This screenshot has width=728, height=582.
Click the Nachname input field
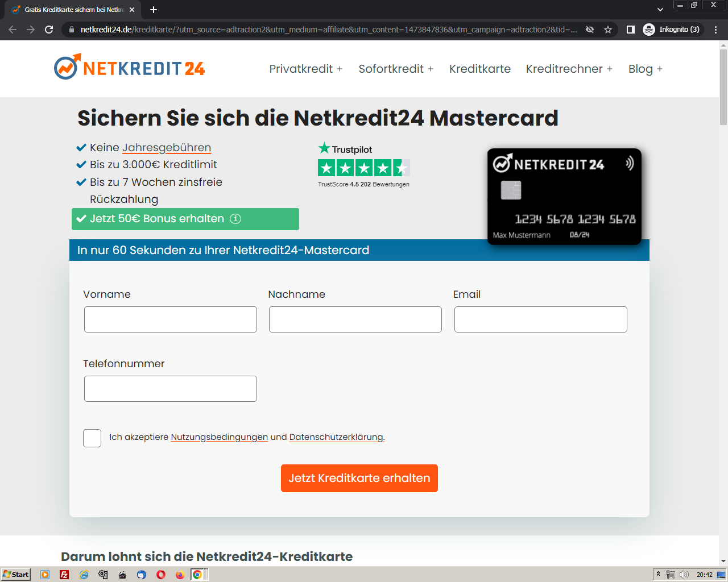click(x=355, y=319)
